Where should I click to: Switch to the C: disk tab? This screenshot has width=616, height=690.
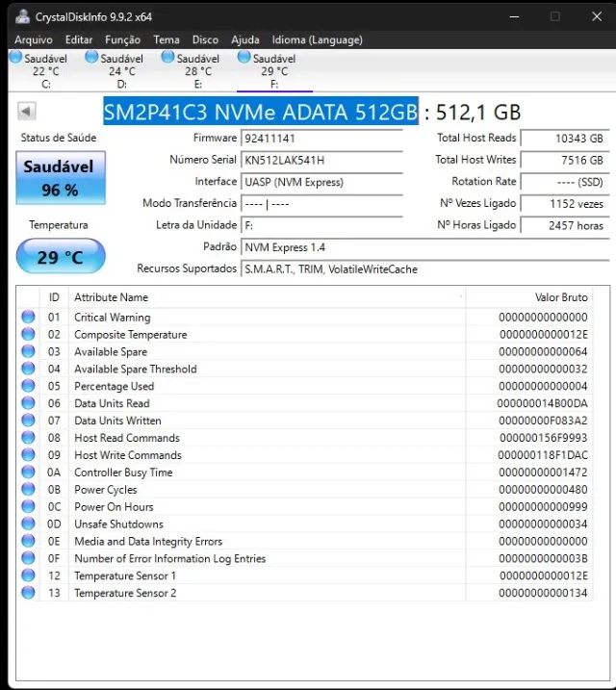tap(46, 71)
